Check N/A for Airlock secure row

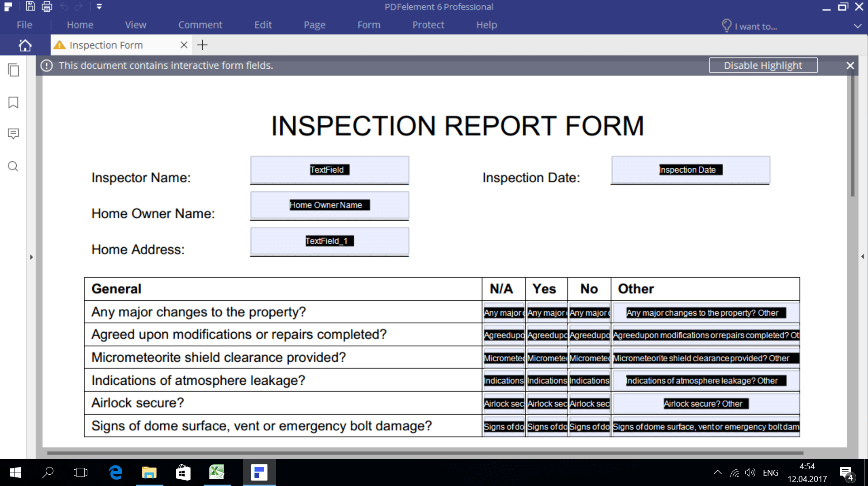[x=503, y=403]
